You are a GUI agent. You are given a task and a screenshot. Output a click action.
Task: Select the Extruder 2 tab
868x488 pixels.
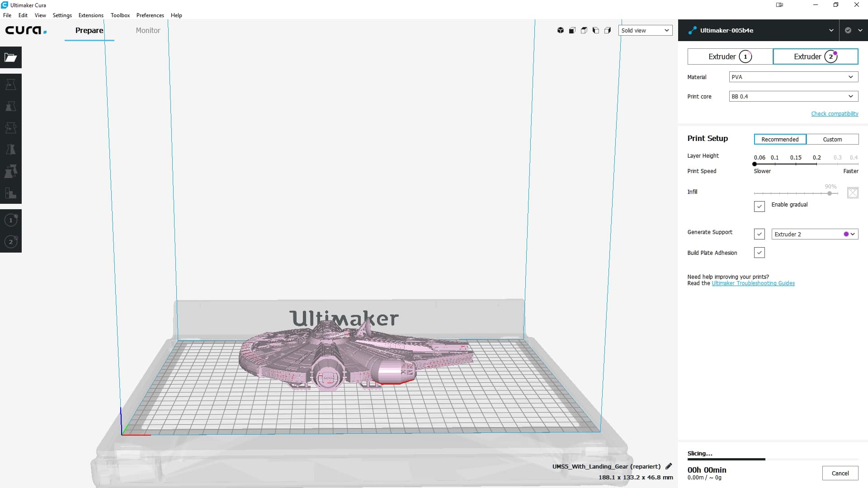tap(816, 56)
